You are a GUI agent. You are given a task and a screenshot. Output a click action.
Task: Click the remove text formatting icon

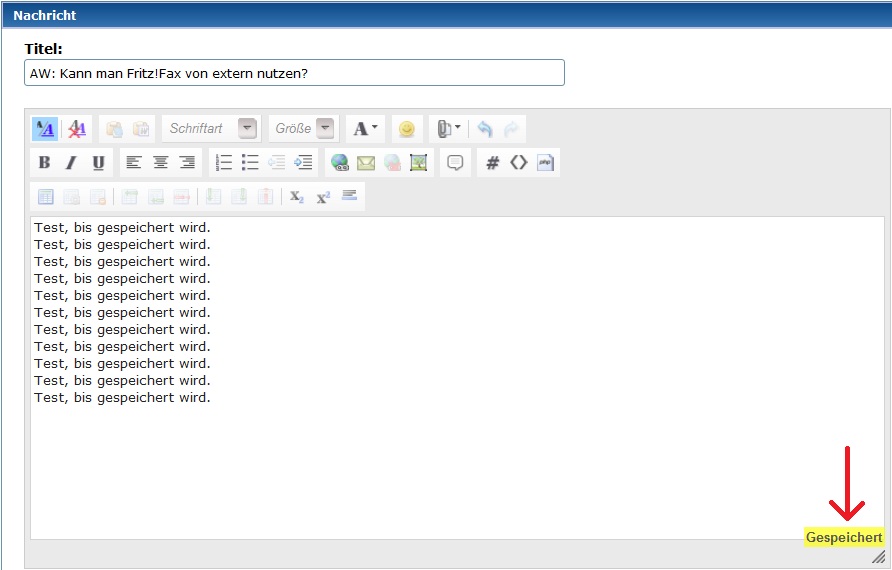77,129
